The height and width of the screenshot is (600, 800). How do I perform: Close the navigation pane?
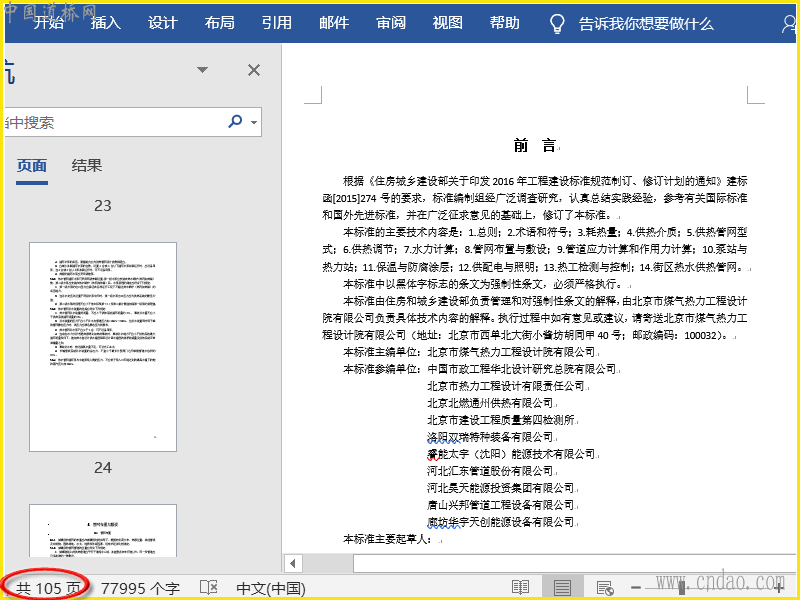click(254, 70)
